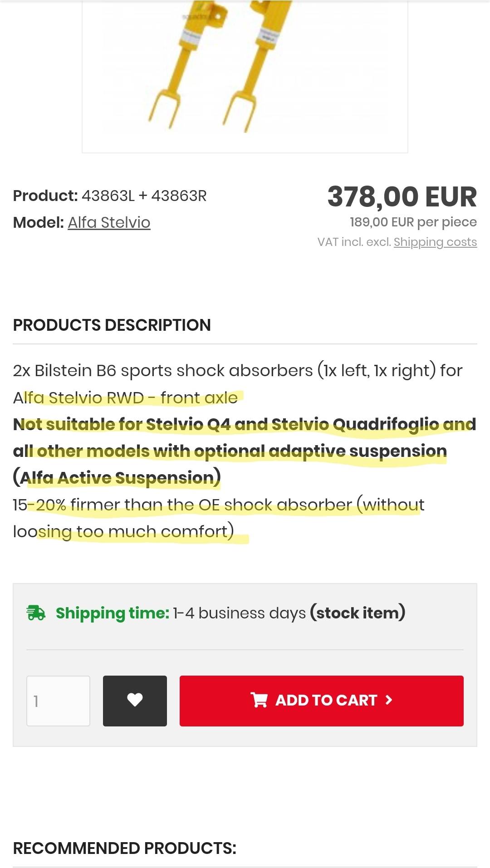
Task: Click the shopping cart icon in button
Action: point(259,700)
